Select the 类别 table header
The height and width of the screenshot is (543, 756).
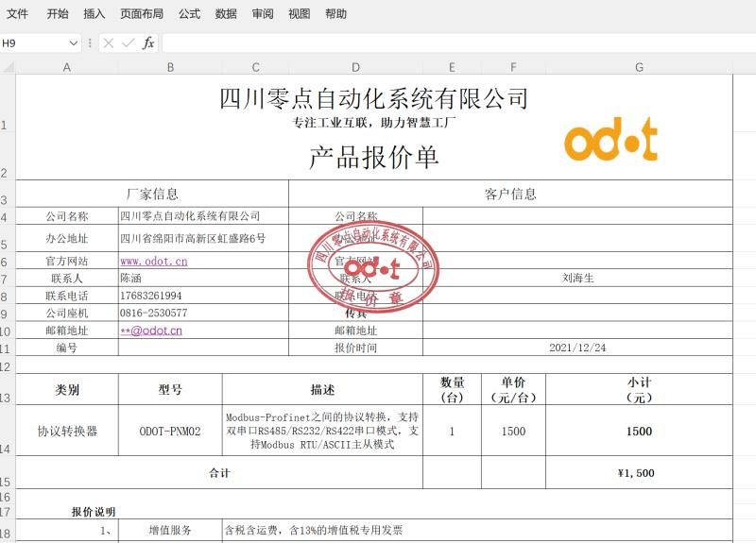click(67, 389)
